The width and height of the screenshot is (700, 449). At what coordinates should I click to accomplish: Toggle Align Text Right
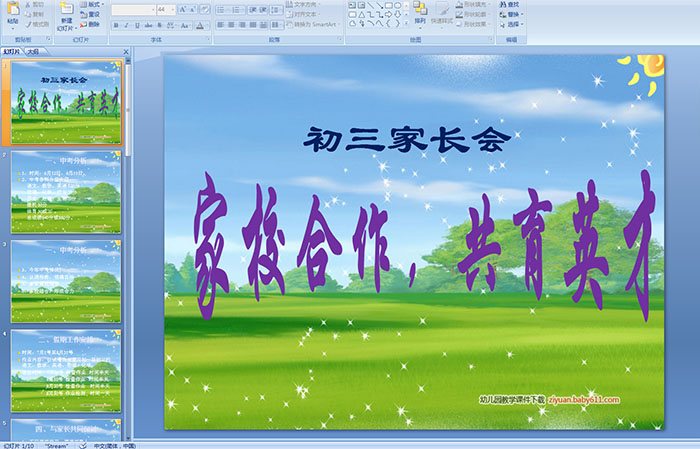click(242, 25)
